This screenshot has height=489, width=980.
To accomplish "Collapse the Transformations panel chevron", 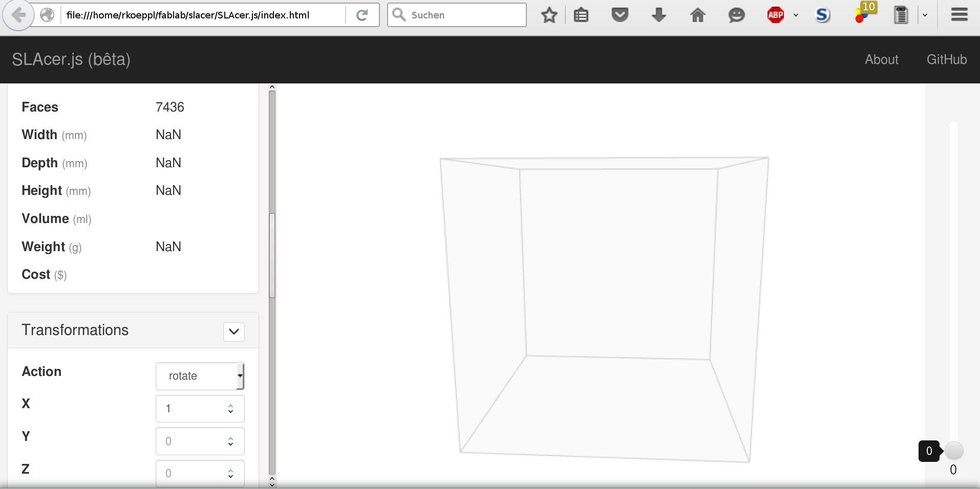I will click(x=234, y=331).
